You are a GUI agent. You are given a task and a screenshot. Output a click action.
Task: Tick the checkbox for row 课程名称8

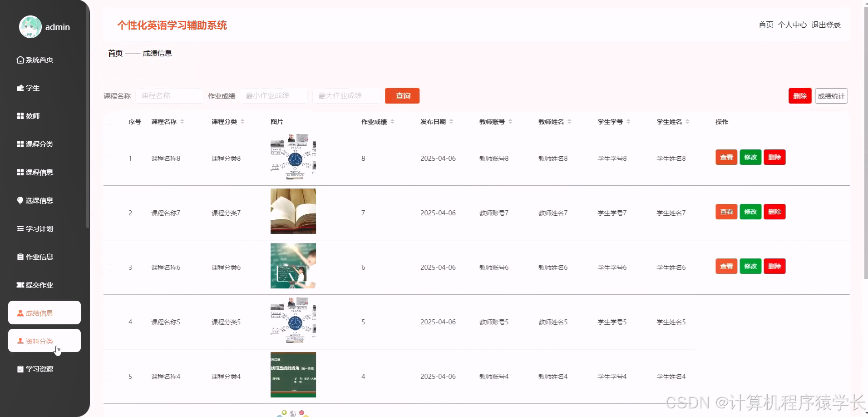coord(109,158)
